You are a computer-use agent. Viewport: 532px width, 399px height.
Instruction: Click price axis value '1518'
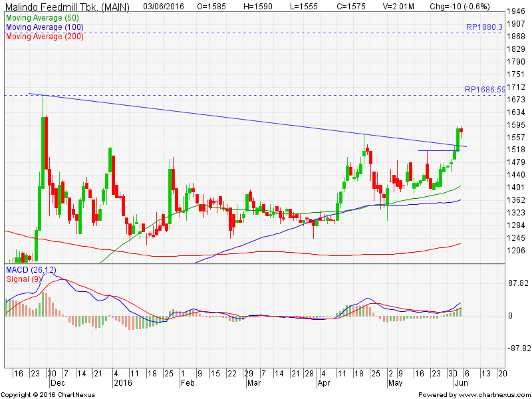[x=516, y=150]
